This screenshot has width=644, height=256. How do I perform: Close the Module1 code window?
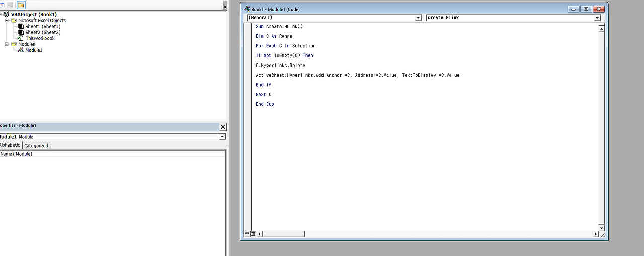(599, 9)
